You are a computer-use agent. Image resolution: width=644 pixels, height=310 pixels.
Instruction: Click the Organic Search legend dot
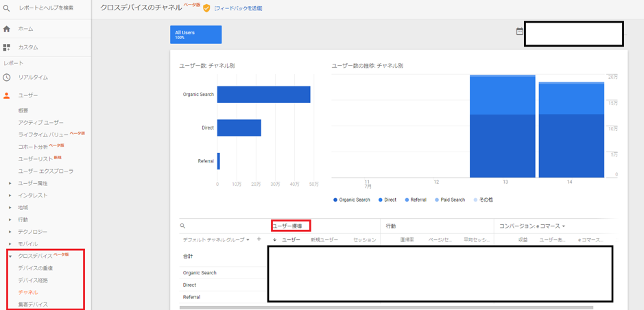[335, 200]
